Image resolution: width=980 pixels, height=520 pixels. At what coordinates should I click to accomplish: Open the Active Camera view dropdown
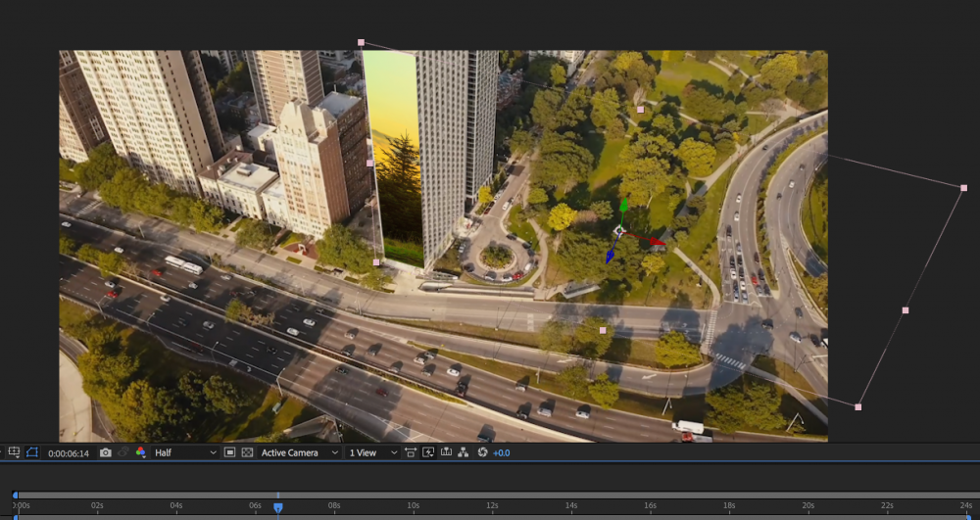click(x=300, y=452)
